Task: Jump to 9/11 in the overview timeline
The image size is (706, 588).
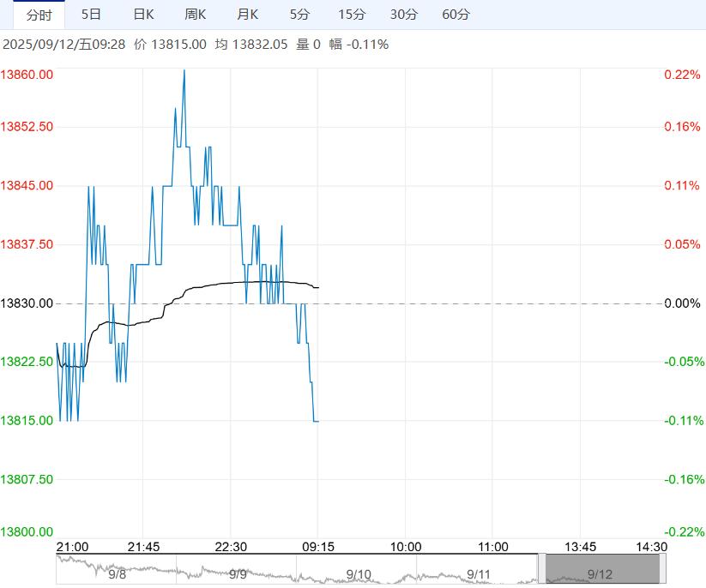Action: pos(479,574)
